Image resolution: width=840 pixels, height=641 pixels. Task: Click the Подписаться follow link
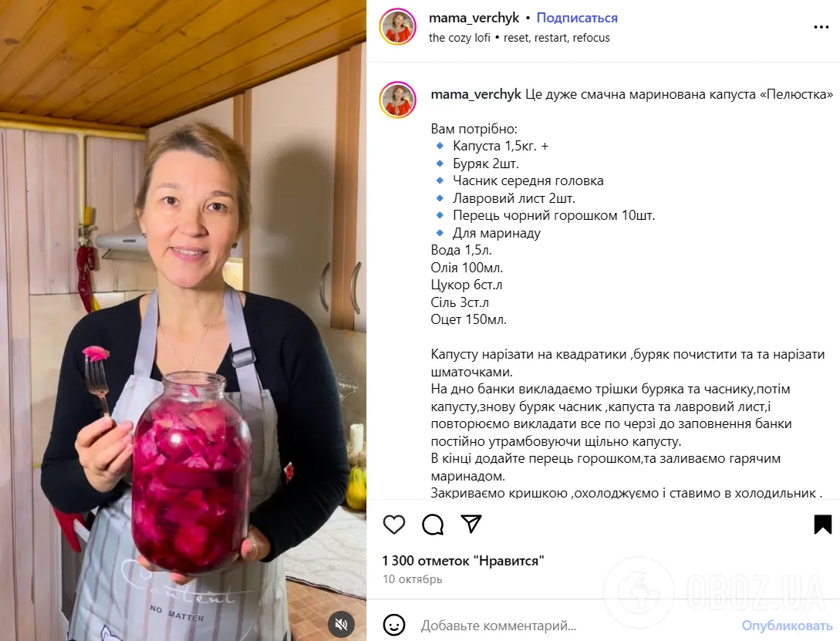coord(577,18)
